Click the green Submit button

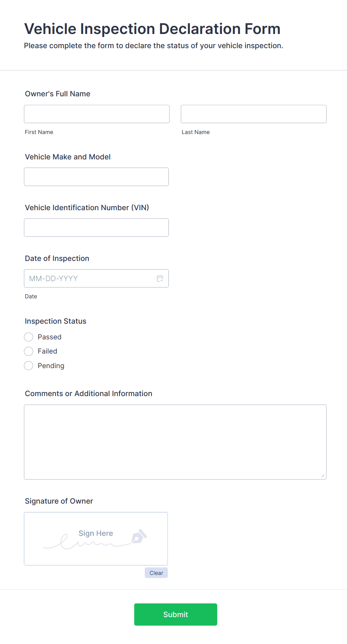175,614
